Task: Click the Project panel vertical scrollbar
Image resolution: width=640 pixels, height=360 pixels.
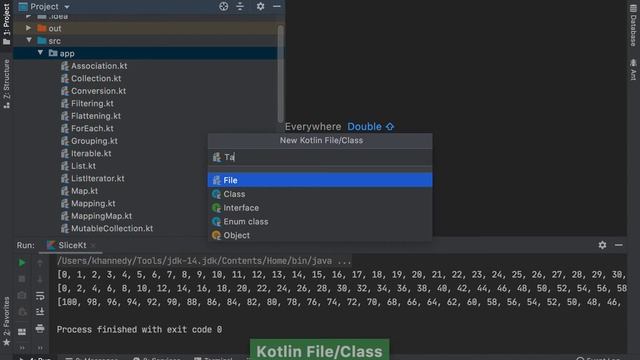Action: coord(280,73)
